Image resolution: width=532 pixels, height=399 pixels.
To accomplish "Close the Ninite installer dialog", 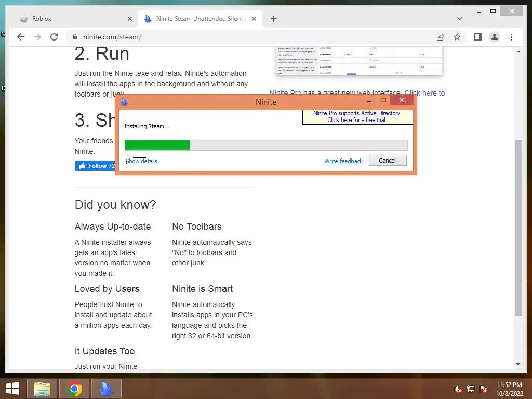I will [x=402, y=100].
